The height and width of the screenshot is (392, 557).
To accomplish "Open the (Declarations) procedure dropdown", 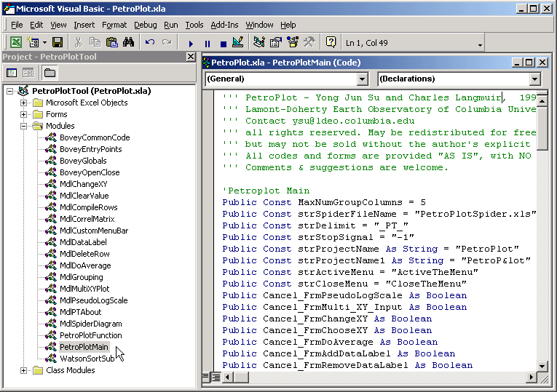I will [534, 79].
